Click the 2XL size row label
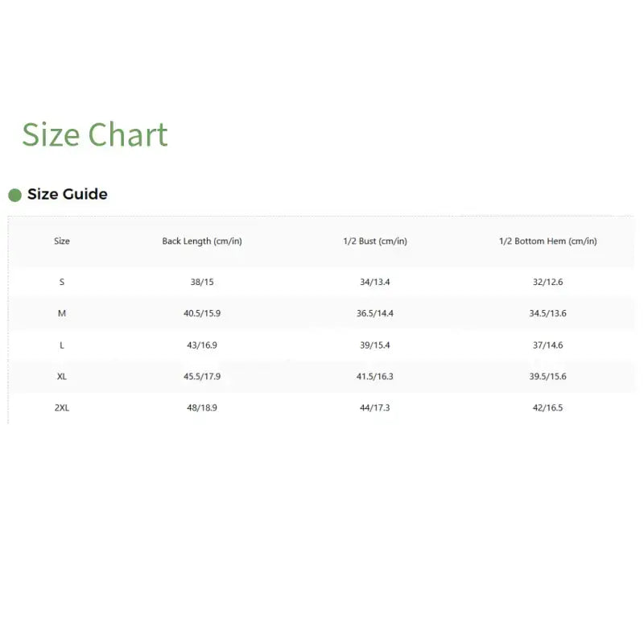Viewport: 644px width, 644px height. [62, 407]
